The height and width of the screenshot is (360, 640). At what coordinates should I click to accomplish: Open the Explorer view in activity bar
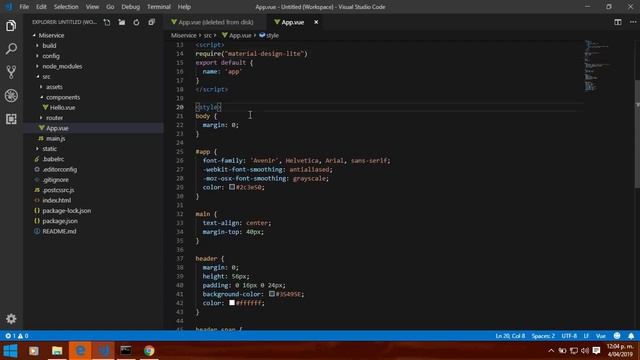point(11,26)
